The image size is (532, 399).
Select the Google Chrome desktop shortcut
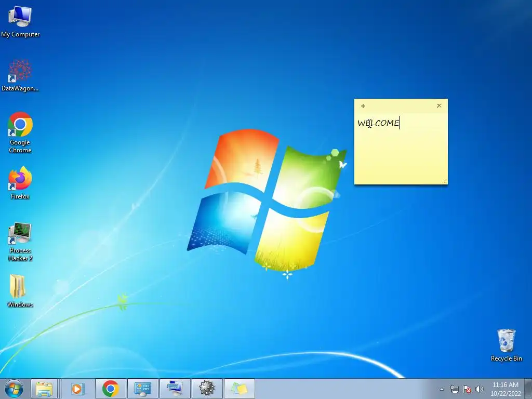(x=20, y=132)
